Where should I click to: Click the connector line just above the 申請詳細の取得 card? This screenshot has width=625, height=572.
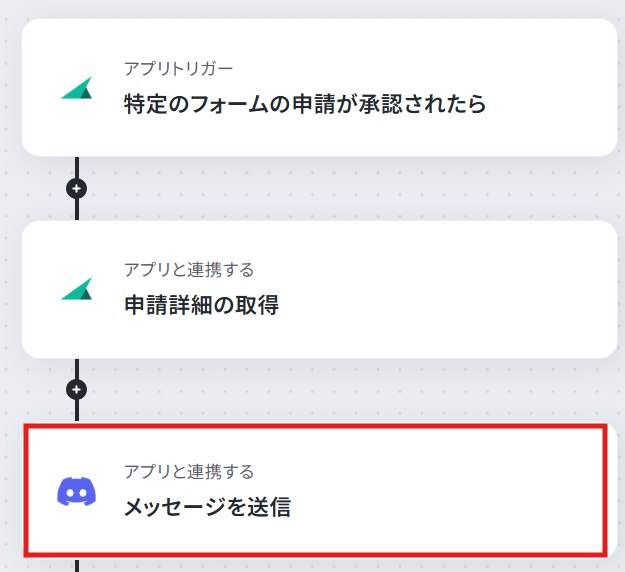pyautogui.click(x=77, y=210)
